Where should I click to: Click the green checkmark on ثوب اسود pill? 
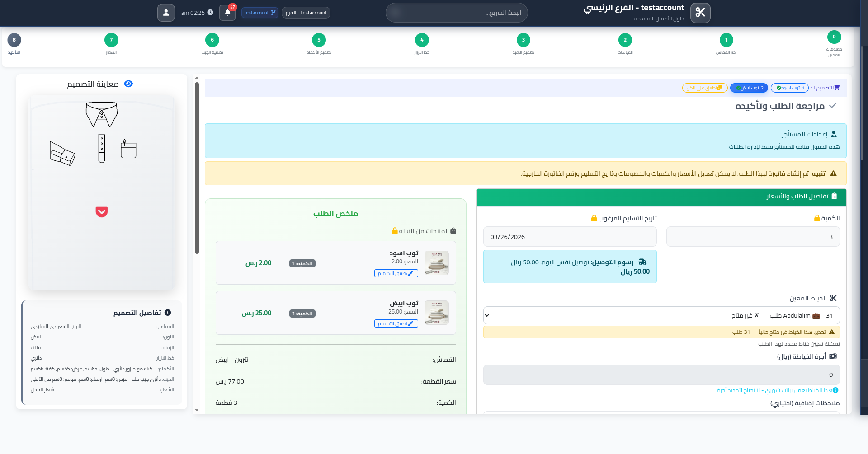pyautogui.click(x=778, y=88)
